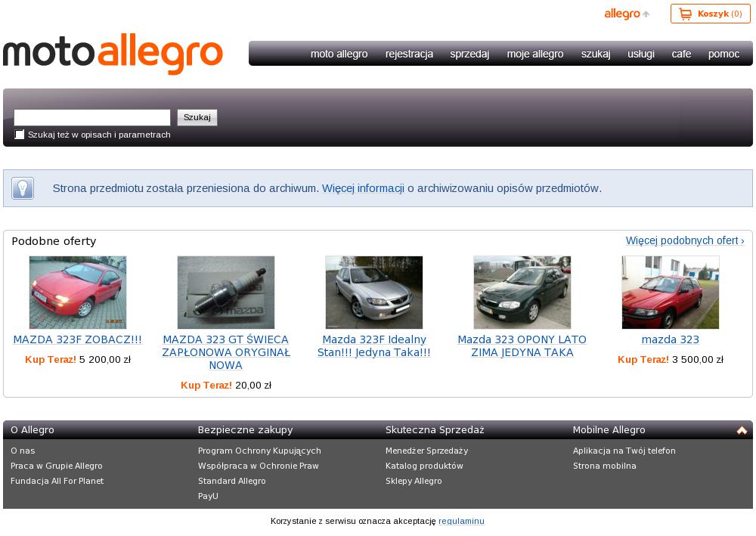Open the red Mazda 323F ZOBACZ thumbnail
This screenshot has width=756, height=536.
78,293
